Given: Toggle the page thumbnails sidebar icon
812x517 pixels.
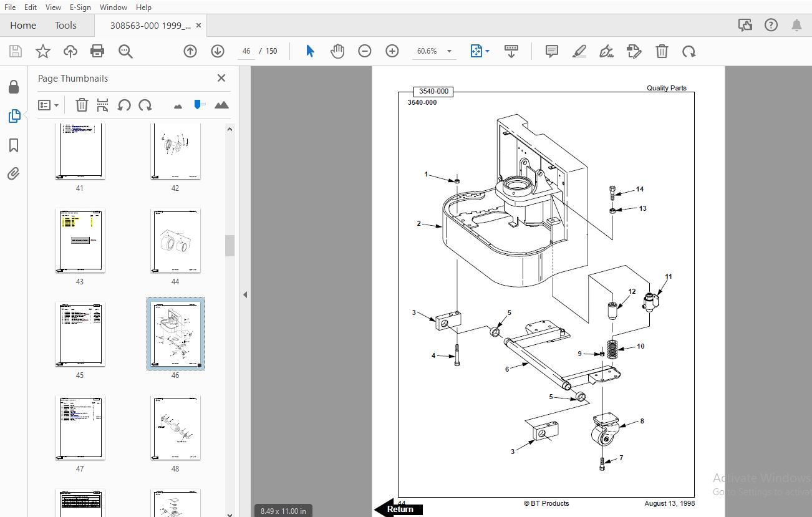Looking at the screenshot, I should tap(14, 116).
